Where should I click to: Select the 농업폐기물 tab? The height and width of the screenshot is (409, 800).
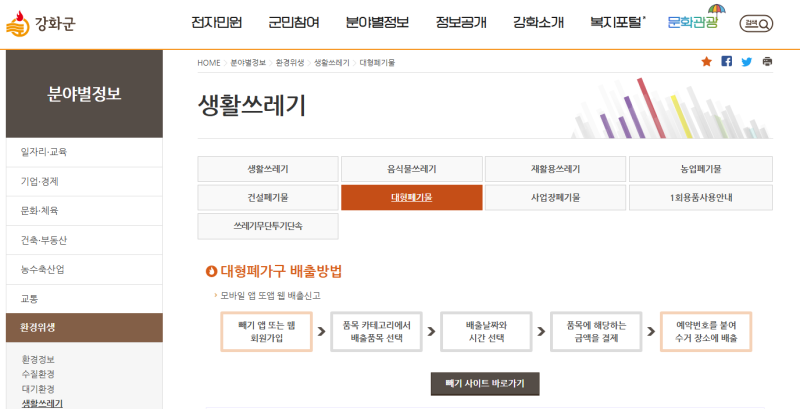(701, 169)
